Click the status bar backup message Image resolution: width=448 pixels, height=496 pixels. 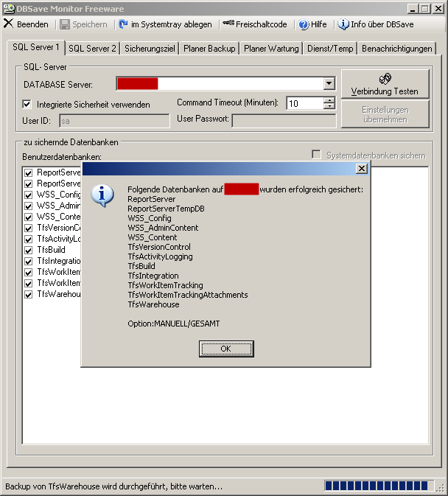(x=113, y=486)
